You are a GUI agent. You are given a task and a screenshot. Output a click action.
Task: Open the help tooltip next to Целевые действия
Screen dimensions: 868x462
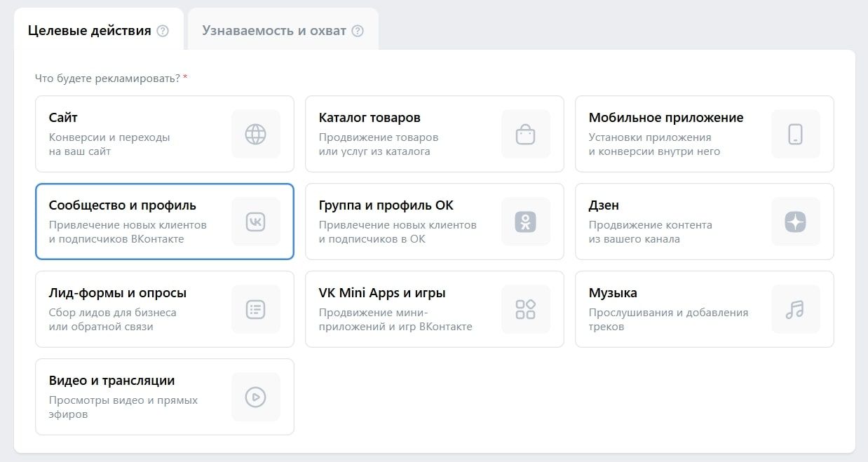163,31
